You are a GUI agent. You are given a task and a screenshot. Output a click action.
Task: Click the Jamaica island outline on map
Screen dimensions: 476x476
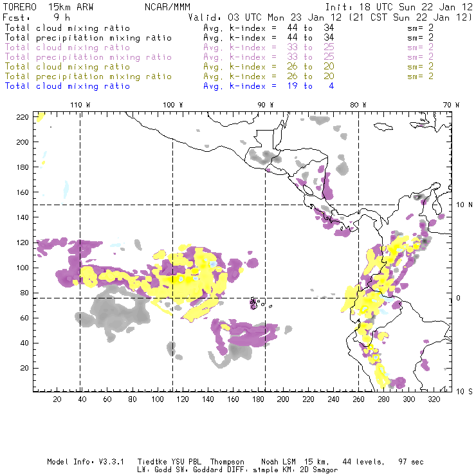pyautogui.click(x=383, y=126)
